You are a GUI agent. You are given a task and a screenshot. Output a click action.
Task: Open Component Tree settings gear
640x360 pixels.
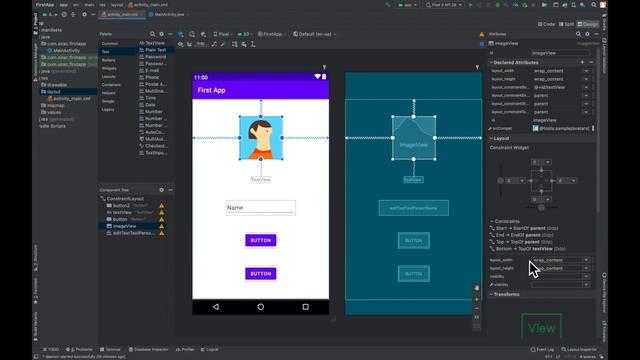tap(162, 190)
